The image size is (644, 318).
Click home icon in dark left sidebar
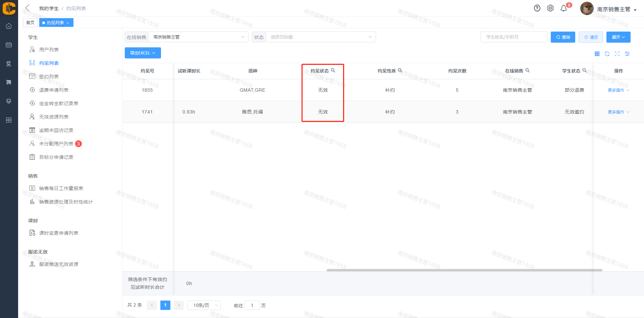click(9, 26)
